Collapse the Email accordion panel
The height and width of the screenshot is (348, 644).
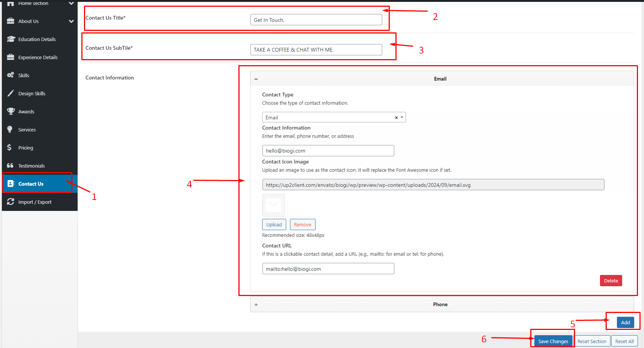tap(256, 79)
